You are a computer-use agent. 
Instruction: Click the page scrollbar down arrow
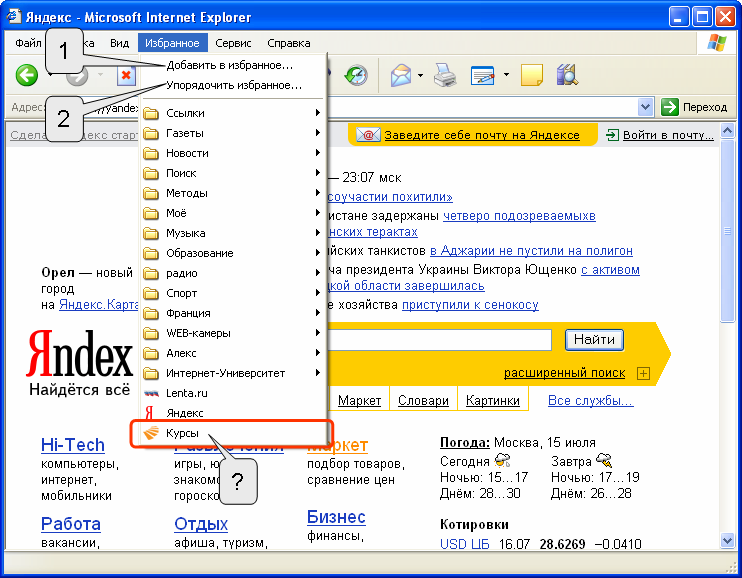pyautogui.click(x=727, y=539)
